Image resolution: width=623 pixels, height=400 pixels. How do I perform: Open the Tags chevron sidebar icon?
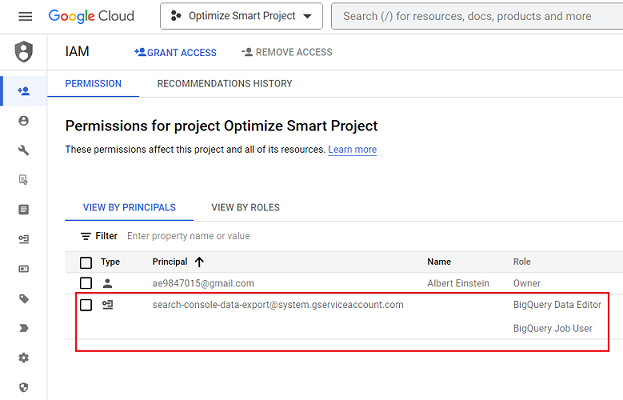[23, 328]
